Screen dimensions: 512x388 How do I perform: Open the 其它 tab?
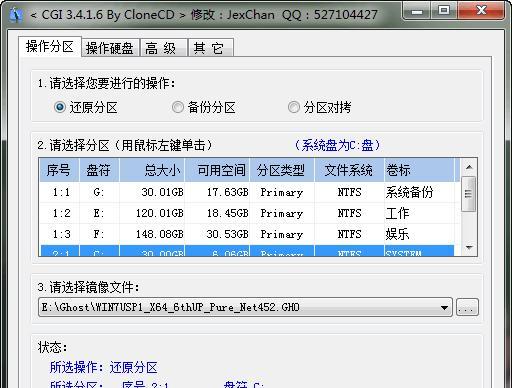[211, 48]
